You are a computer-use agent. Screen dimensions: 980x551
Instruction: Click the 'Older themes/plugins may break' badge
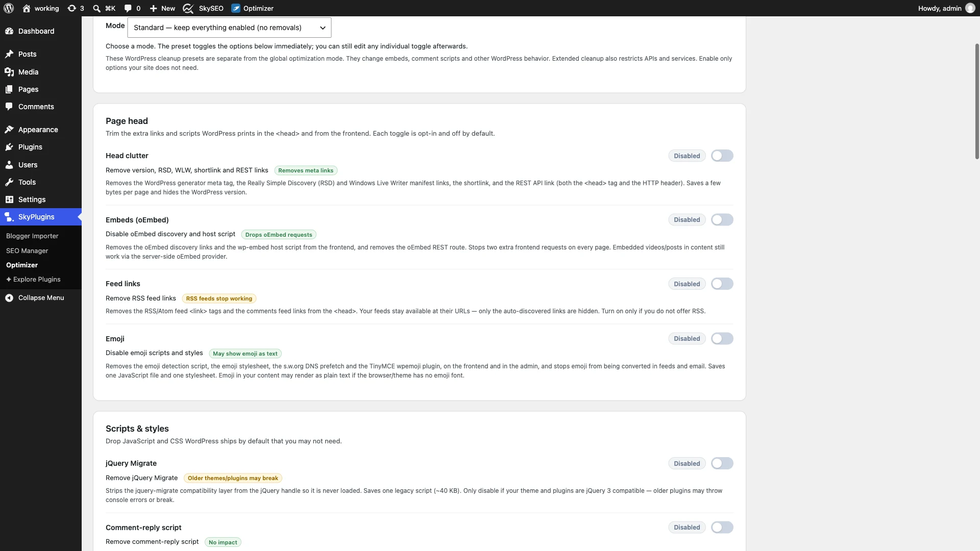tap(233, 478)
